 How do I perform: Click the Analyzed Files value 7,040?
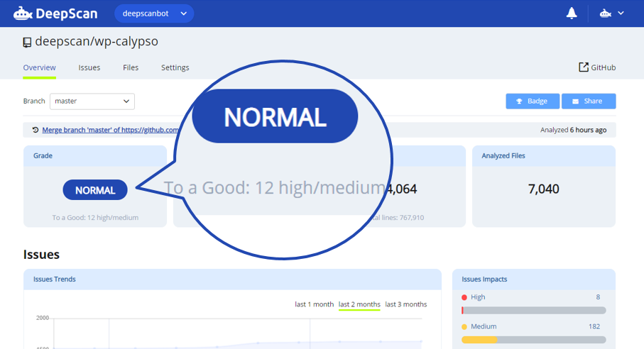(543, 189)
